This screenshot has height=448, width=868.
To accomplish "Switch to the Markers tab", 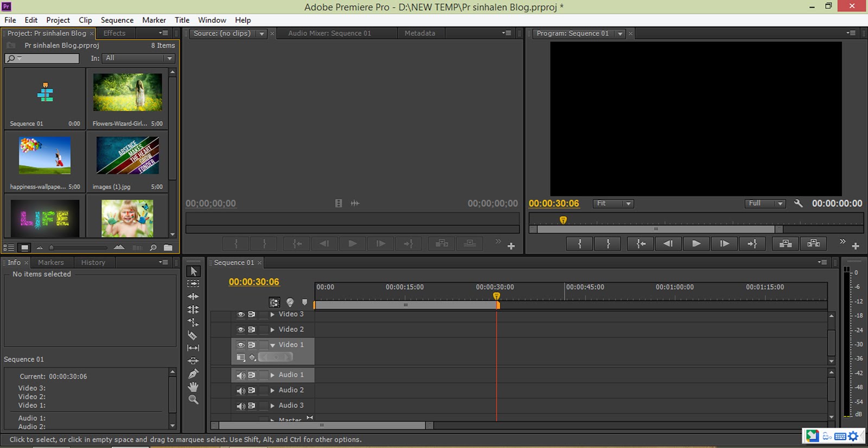I will [51, 262].
